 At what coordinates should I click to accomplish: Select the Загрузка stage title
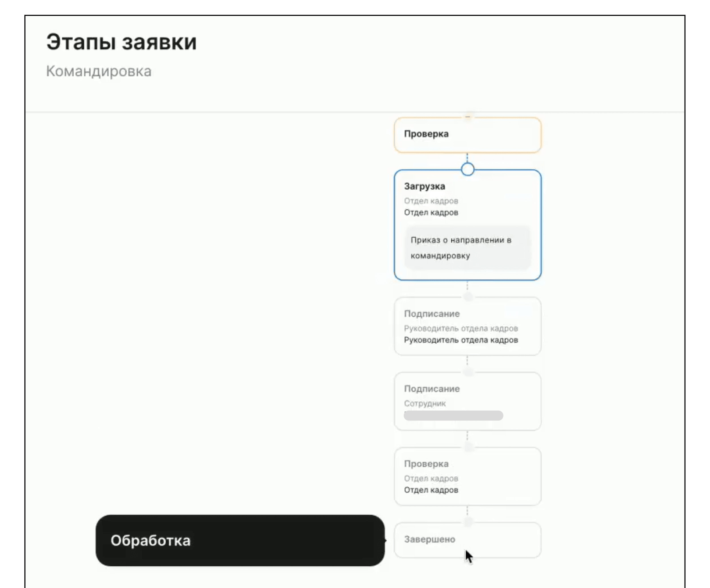pyautogui.click(x=424, y=186)
